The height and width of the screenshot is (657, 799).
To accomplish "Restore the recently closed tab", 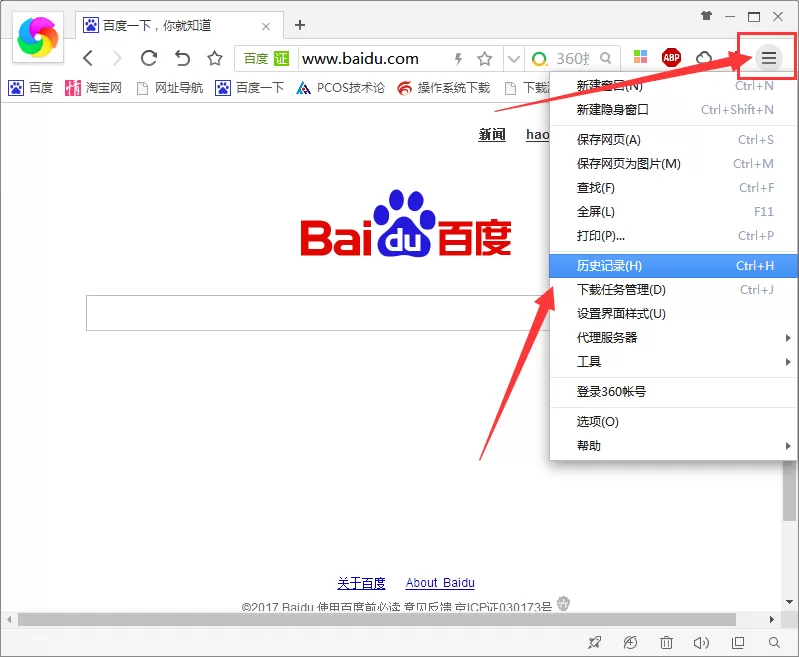I will (182, 58).
